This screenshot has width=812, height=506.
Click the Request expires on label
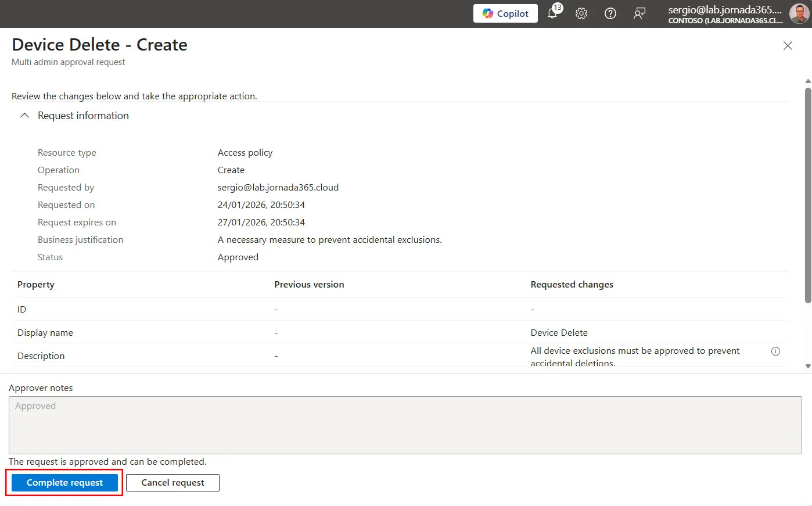[x=77, y=223]
